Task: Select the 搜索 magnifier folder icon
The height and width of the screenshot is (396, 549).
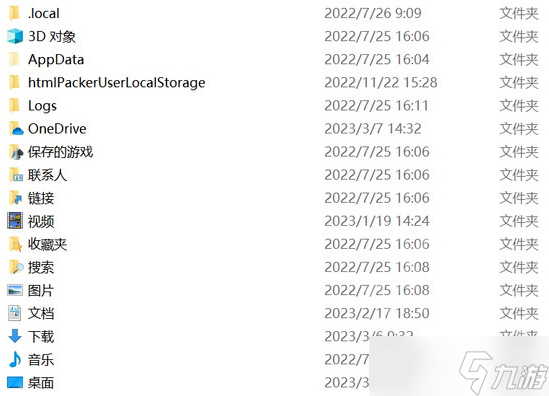Action: tap(16, 267)
